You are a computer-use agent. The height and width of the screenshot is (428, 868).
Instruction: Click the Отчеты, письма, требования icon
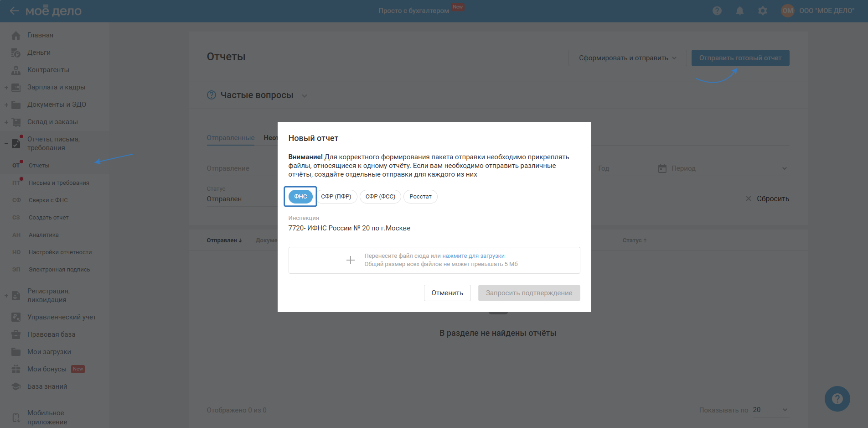(x=16, y=143)
